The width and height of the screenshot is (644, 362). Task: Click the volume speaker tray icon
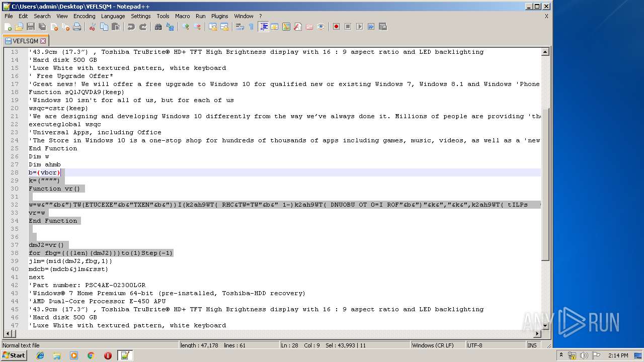click(x=584, y=355)
